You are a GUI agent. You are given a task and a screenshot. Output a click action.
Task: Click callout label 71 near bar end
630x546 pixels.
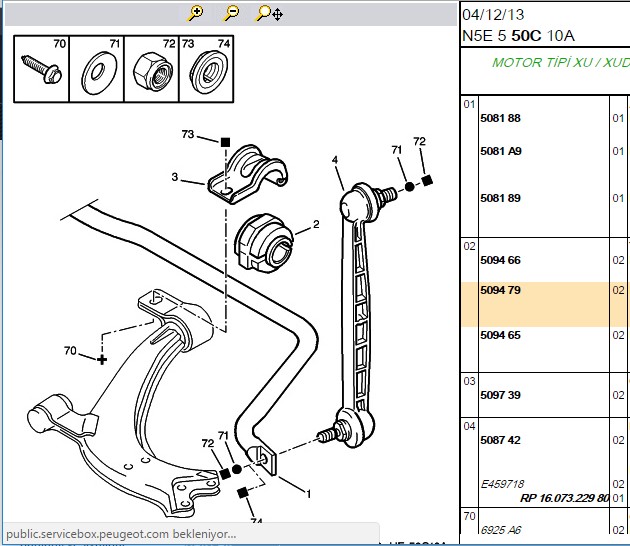pos(223,436)
